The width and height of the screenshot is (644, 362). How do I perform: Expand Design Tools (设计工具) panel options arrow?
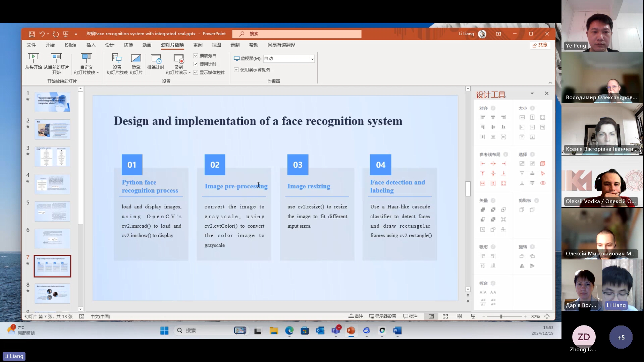pos(532,94)
